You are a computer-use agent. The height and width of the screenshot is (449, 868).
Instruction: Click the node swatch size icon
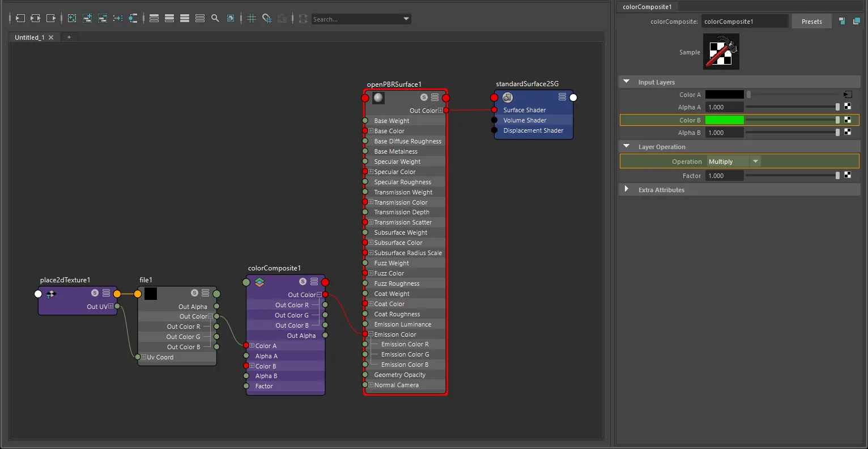[231, 18]
